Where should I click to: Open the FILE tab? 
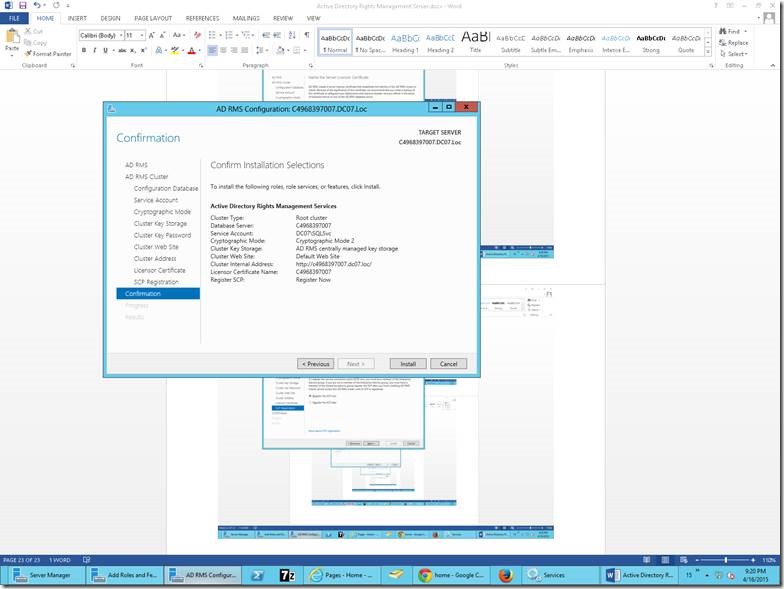click(x=14, y=18)
